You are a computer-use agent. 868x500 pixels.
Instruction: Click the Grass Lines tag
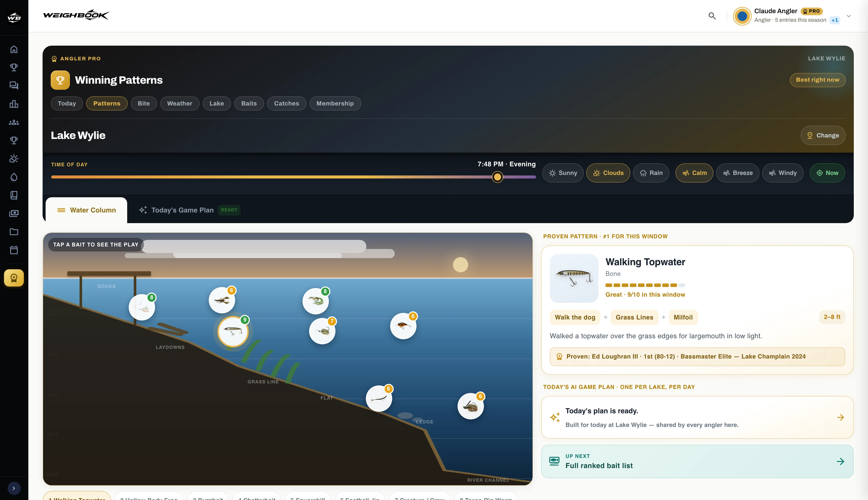click(x=634, y=317)
